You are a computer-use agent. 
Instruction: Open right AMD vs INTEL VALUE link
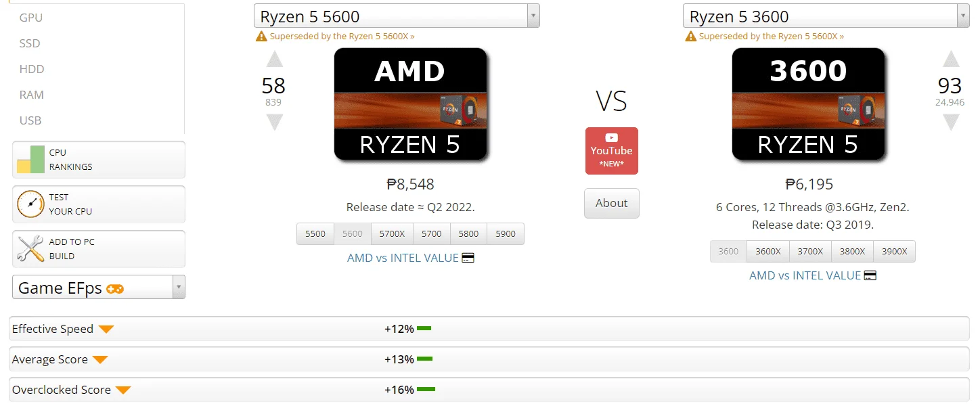tap(812, 275)
